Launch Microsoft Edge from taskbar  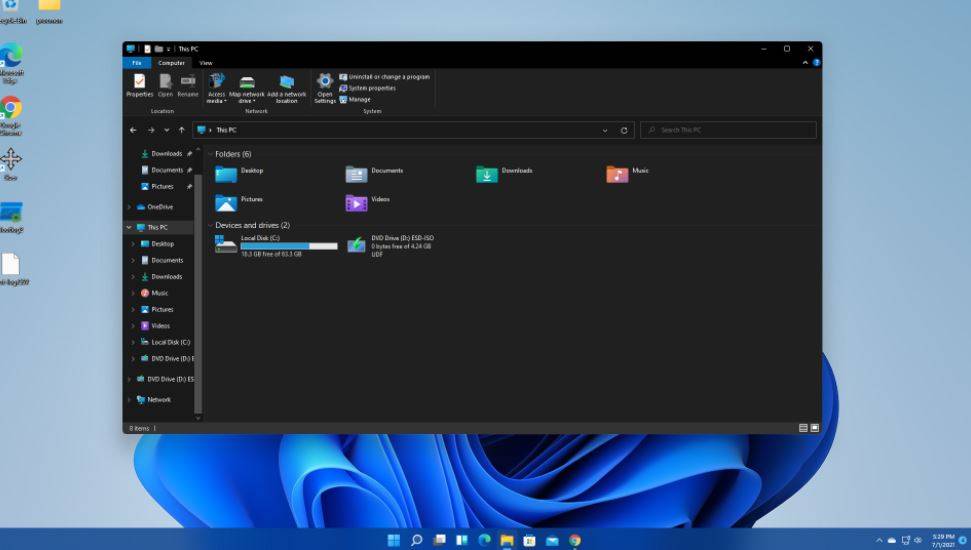[484, 540]
